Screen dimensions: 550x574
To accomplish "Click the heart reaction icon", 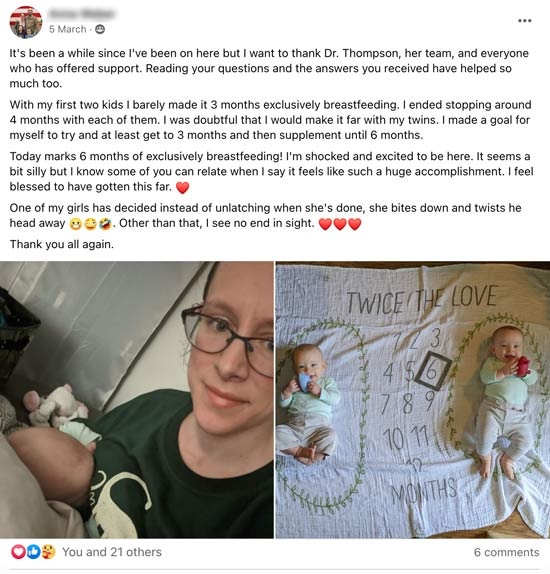I will (x=18, y=552).
